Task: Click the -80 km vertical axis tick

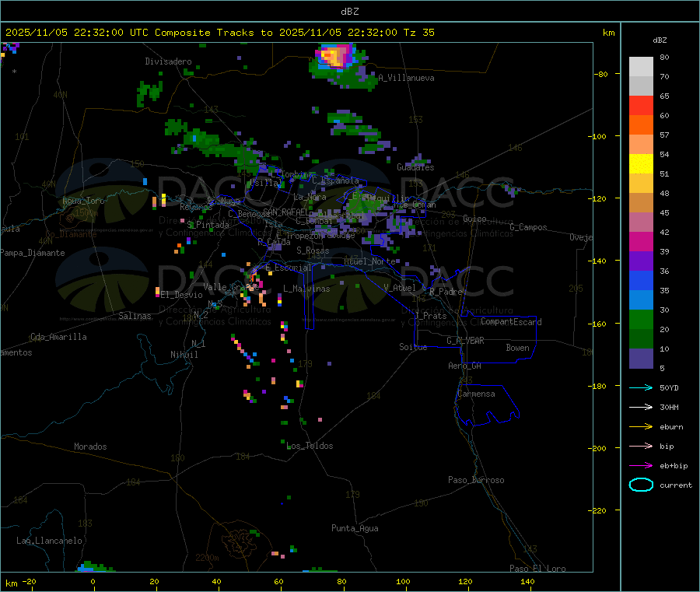Action: [x=601, y=74]
